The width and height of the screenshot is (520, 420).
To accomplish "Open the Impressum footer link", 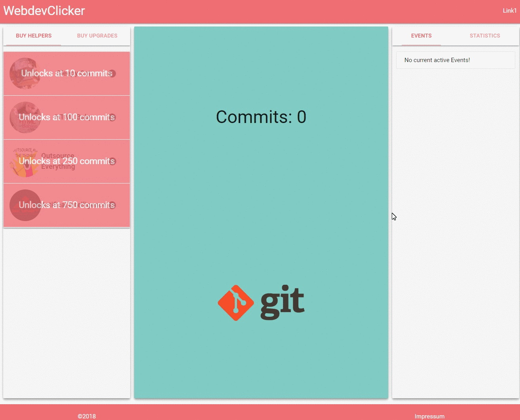I will (429, 416).
